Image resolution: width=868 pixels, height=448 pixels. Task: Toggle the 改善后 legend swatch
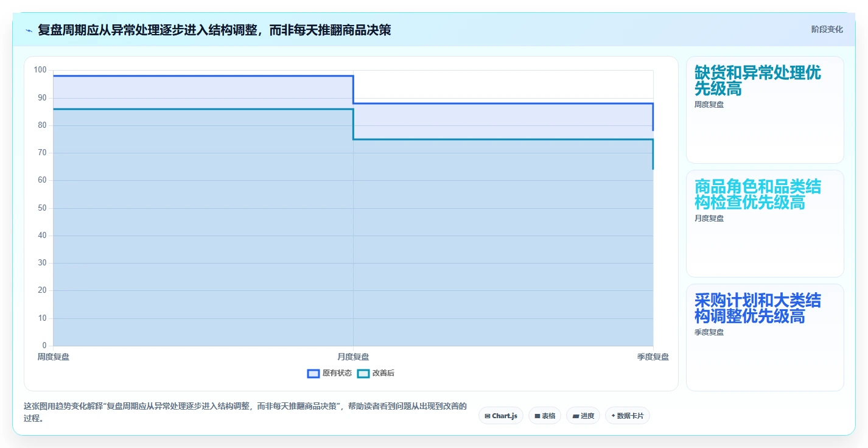point(363,373)
